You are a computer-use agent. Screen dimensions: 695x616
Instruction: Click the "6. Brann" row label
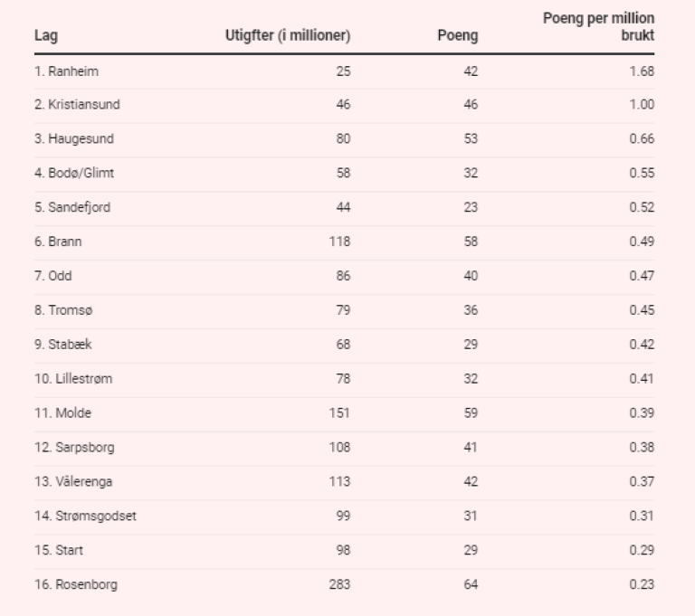click(58, 242)
